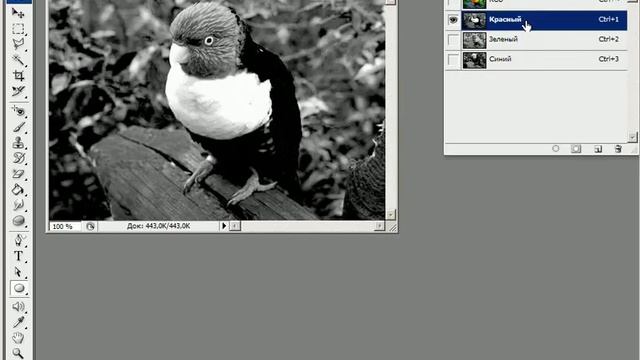Select the Paint Bucket tool
This screenshot has width=640, height=360.
18,189
